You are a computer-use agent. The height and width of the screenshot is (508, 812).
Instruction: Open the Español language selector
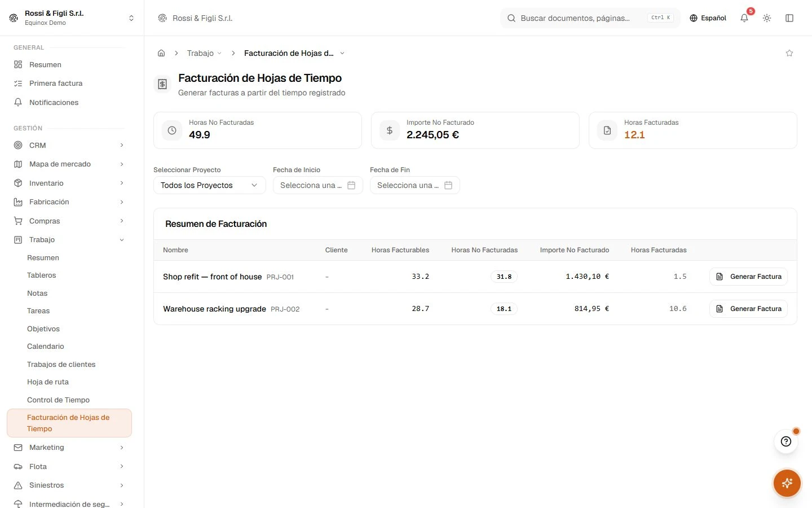pyautogui.click(x=708, y=18)
